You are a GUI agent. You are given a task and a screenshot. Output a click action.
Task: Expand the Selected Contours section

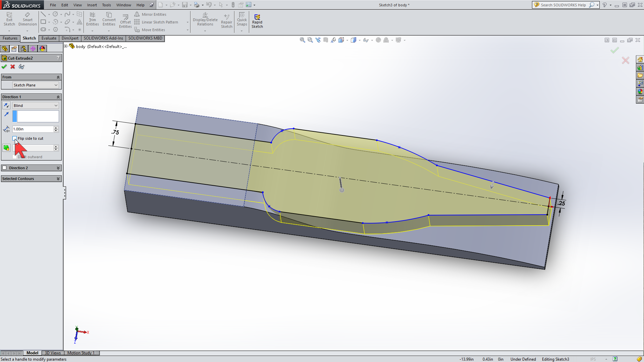pyautogui.click(x=58, y=179)
